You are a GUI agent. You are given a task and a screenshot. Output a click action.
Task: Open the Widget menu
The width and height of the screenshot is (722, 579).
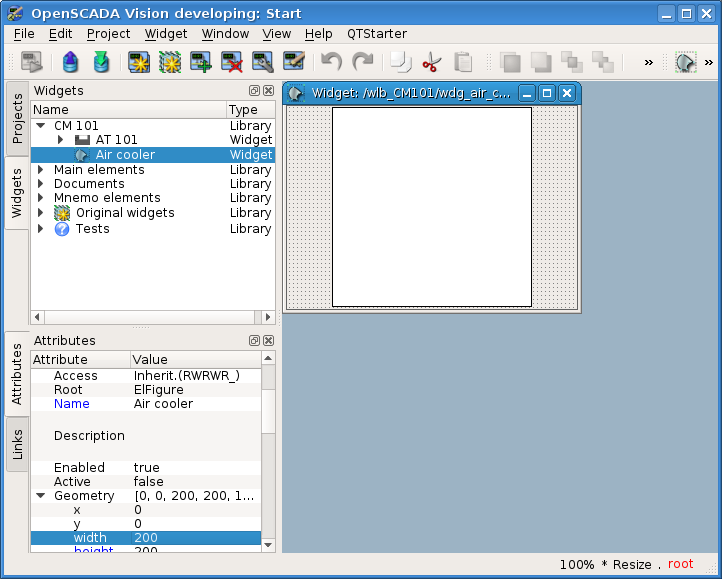click(165, 33)
